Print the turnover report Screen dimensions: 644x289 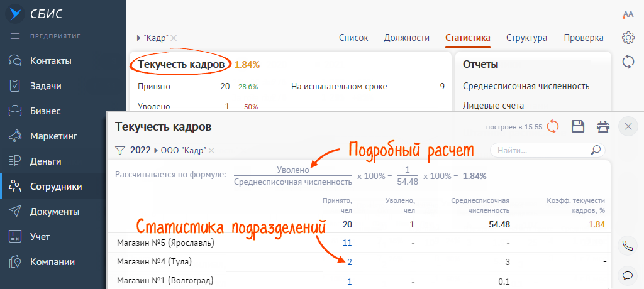coord(603,126)
